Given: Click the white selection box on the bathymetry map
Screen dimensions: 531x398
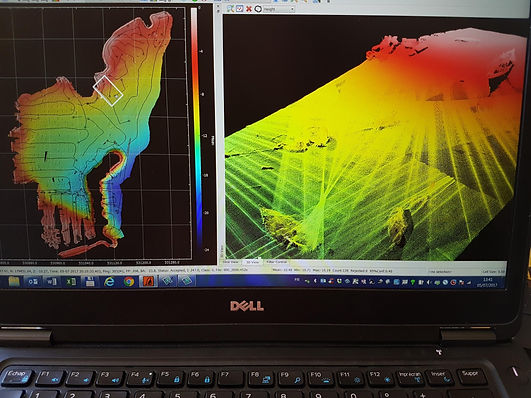Looking at the screenshot, I should click(x=108, y=91).
